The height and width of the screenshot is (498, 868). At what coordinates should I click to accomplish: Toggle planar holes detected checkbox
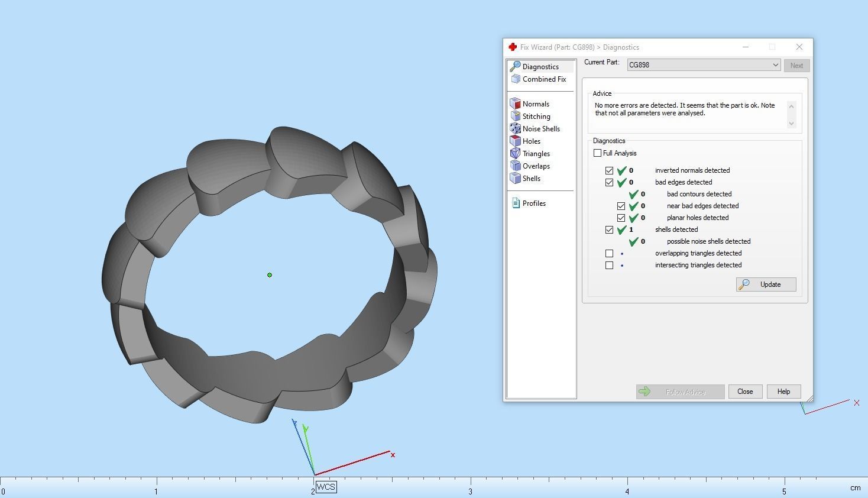tap(621, 218)
